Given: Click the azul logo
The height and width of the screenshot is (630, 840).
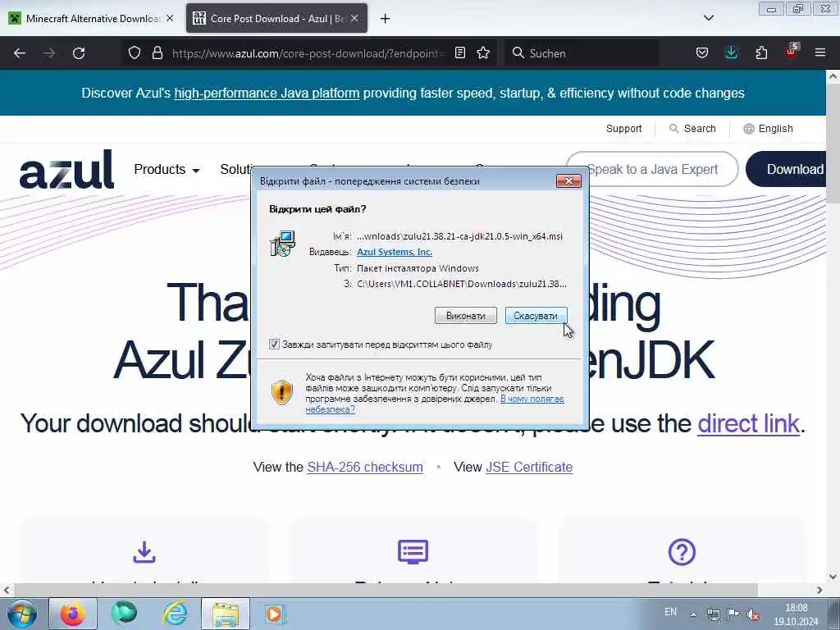Looking at the screenshot, I should coord(67,169).
